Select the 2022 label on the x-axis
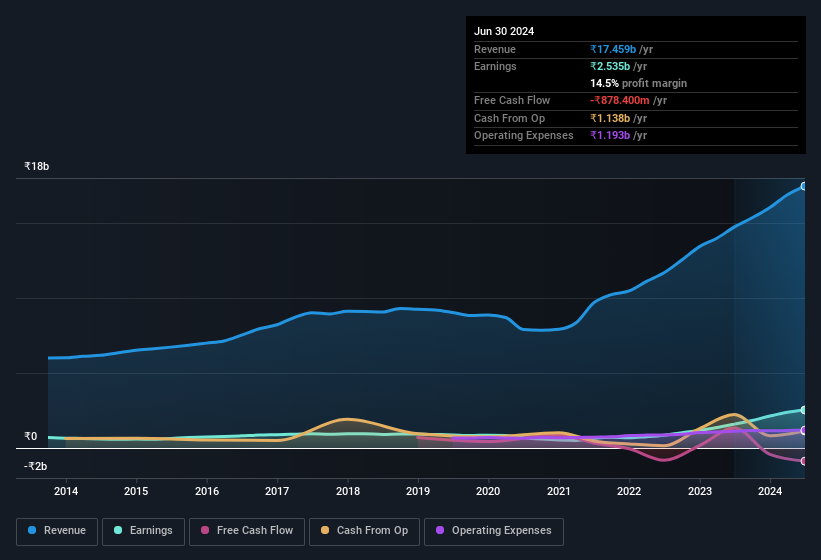The image size is (821, 560). click(x=629, y=491)
